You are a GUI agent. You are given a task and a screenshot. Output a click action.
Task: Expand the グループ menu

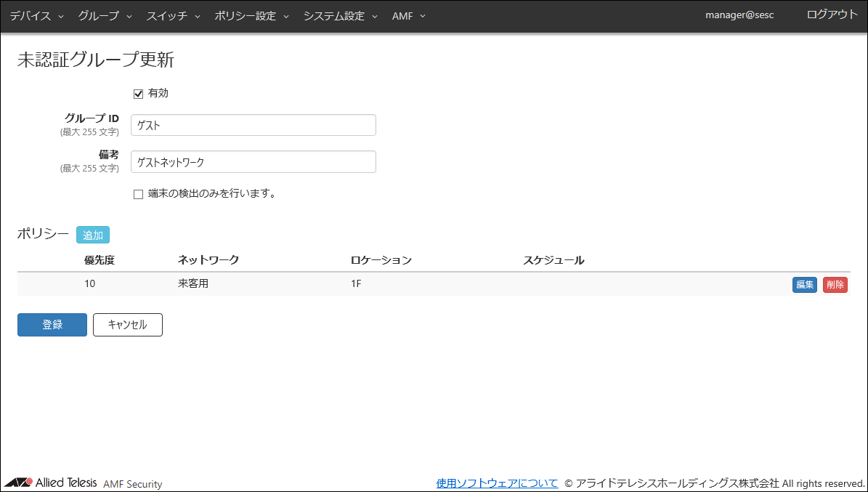pos(105,16)
